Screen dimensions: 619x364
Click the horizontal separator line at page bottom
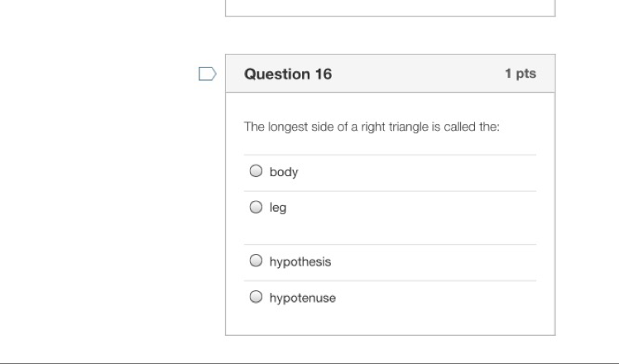[x=309, y=362]
